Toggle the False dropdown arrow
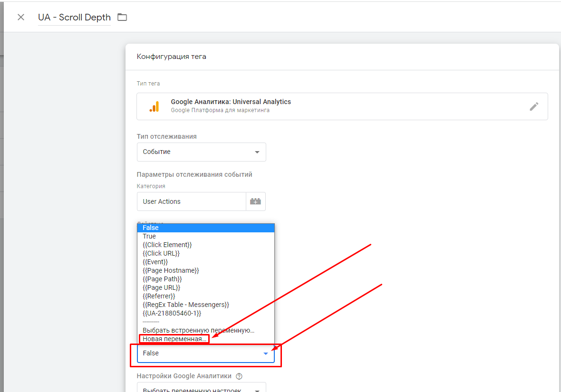 click(x=266, y=354)
